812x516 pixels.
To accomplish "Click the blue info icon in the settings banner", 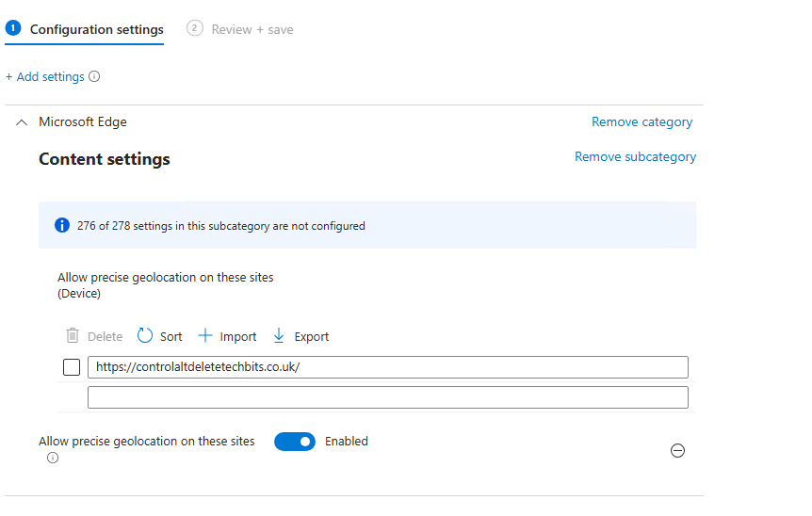I will [62, 226].
